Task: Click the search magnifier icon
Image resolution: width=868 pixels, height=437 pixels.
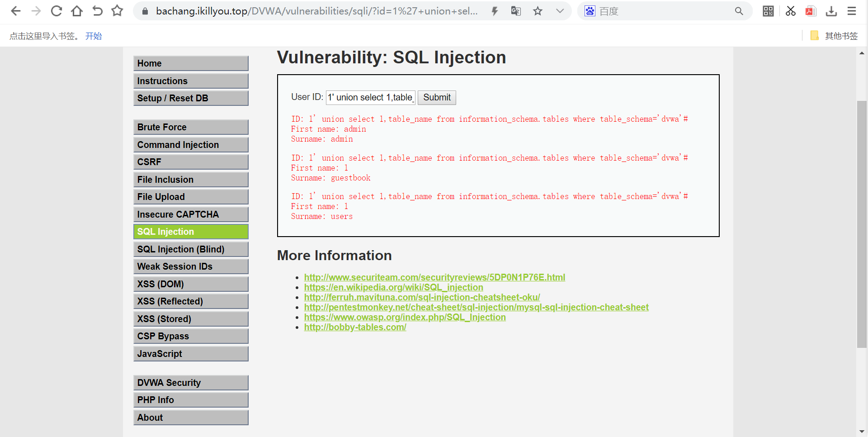Action: click(739, 11)
